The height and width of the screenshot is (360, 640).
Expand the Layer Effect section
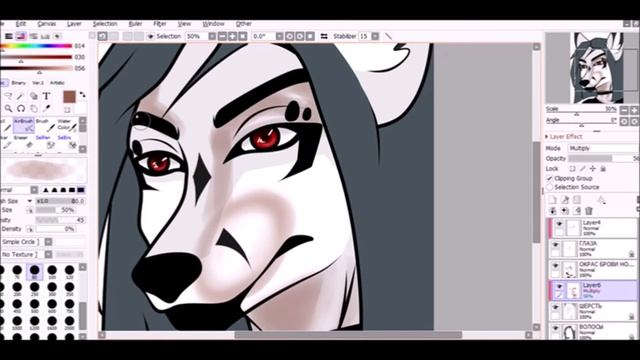click(564, 136)
